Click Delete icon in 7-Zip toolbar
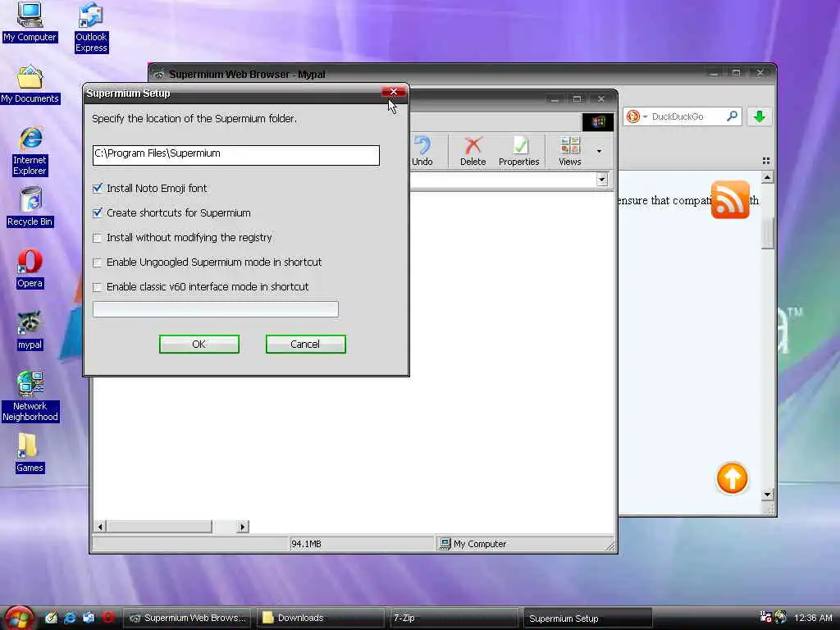 click(x=473, y=151)
